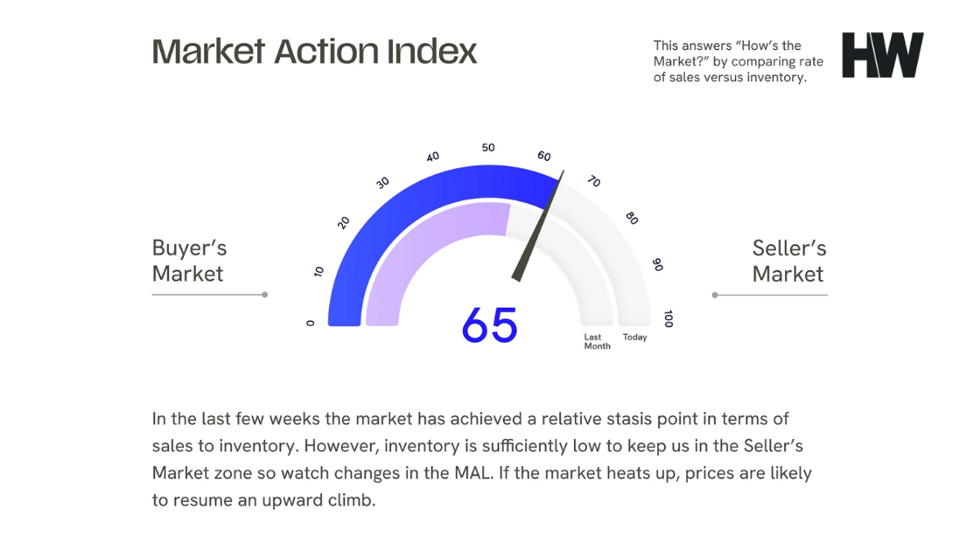Click the 50 tick mark label
This screenshot has height=551, width=980.
[x=488, y=148]
